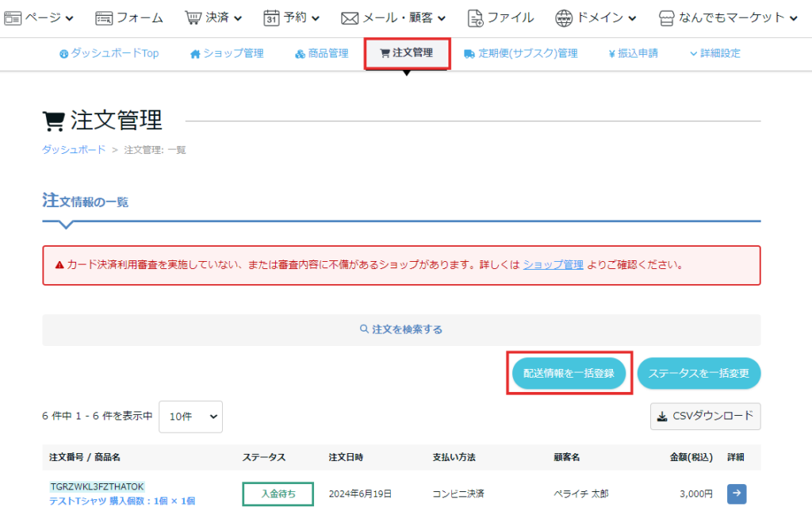Image resolution: width=812 pixels, height=515 pixels.
Task: Follow the ショップ管理 link in warning
Action: click(x=553, y=264)
